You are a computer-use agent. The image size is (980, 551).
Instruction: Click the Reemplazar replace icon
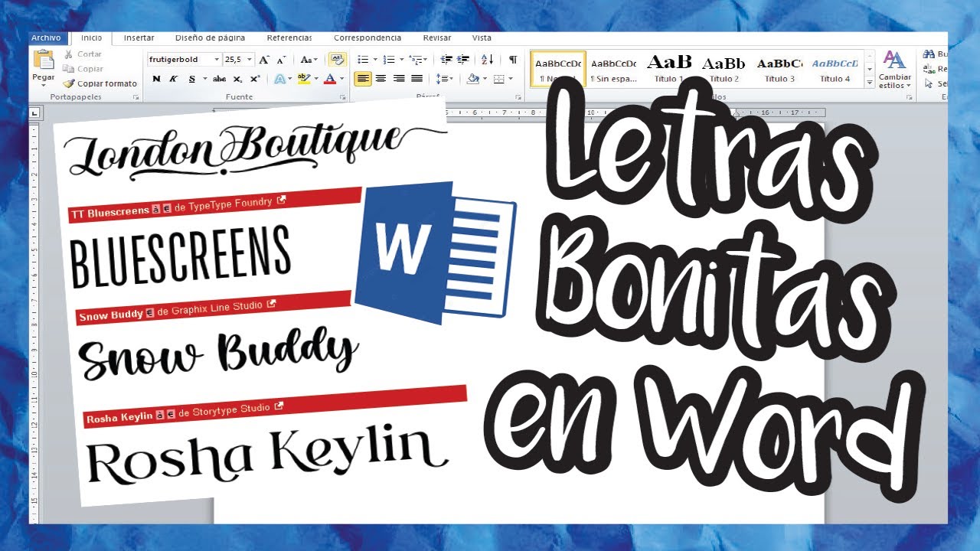929,69
